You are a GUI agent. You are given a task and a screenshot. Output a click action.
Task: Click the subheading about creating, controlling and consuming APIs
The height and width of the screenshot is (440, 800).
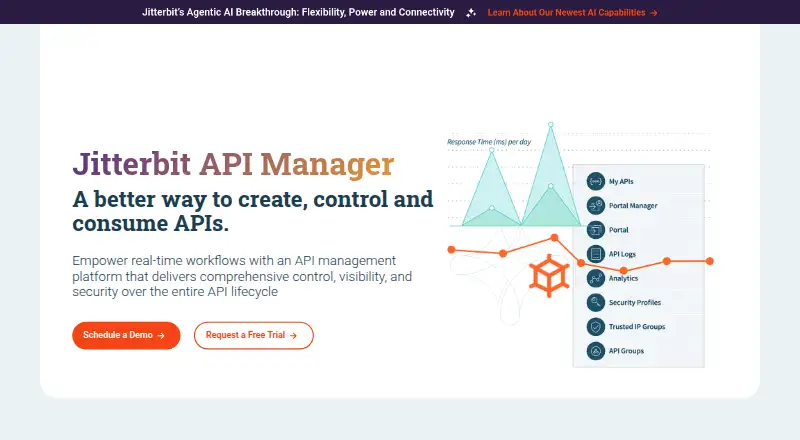click(253, 211)
